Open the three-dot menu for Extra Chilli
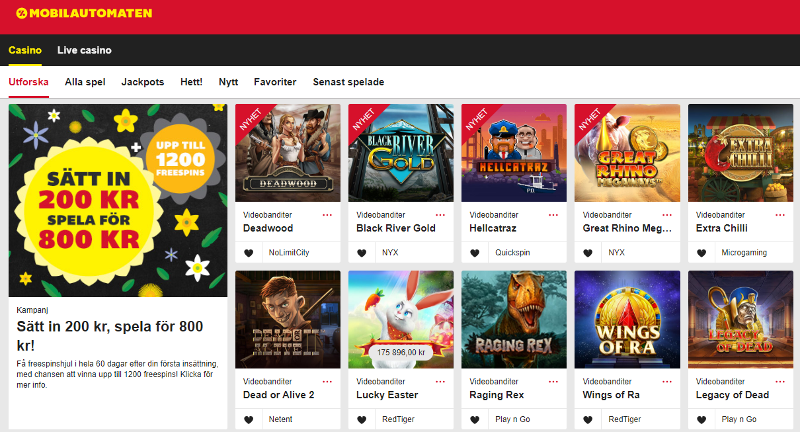The width and height of the screenshot is (800, 432). coord(780,215)
